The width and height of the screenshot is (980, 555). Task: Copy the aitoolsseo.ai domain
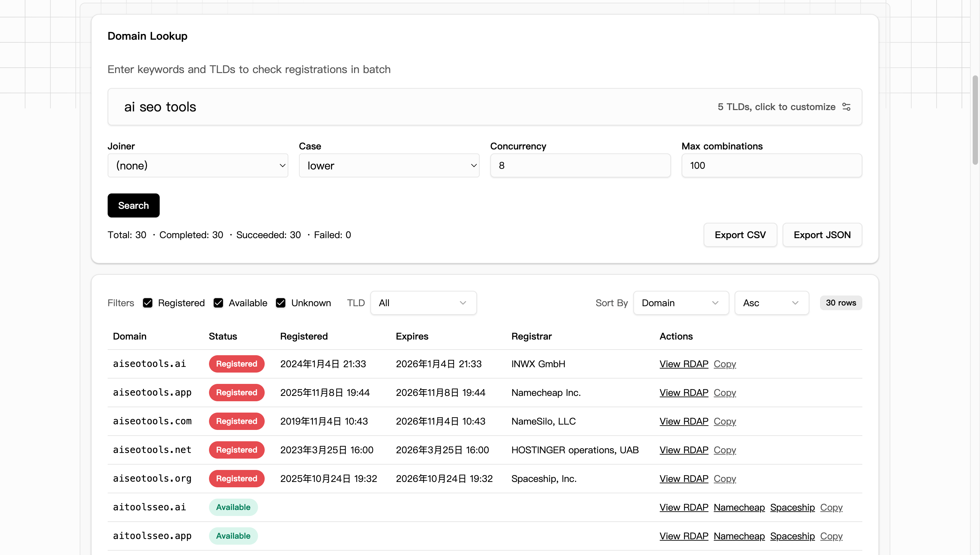(x=831, y=507)
